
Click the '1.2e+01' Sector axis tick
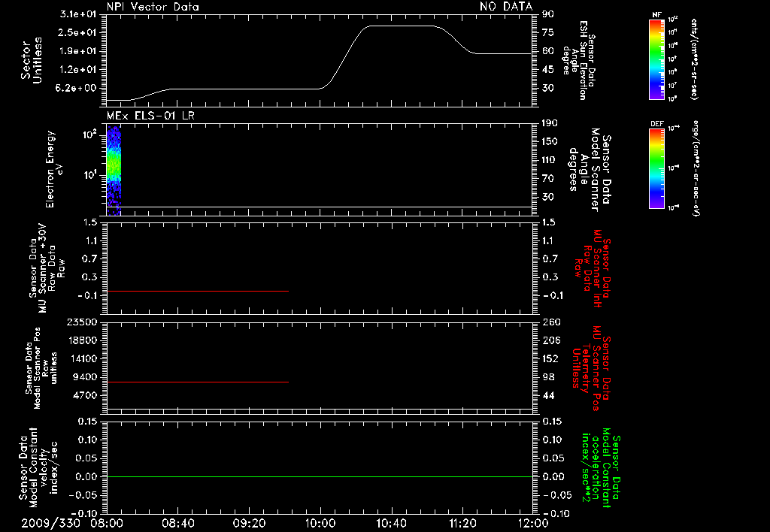[78, 70]
